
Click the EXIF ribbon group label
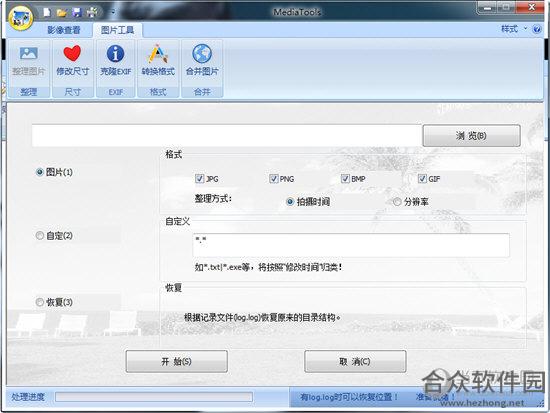(115, 92)
